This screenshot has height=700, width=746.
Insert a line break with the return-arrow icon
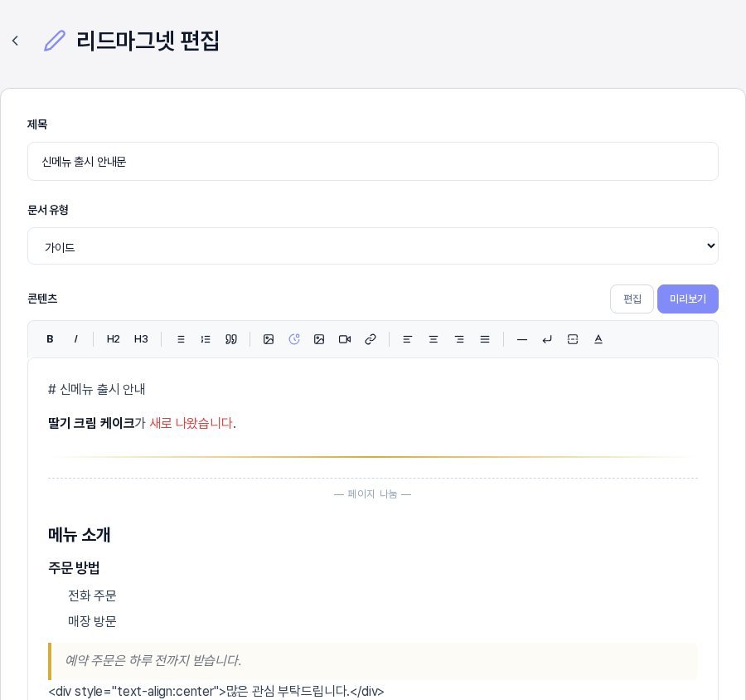tap(547, 339)
